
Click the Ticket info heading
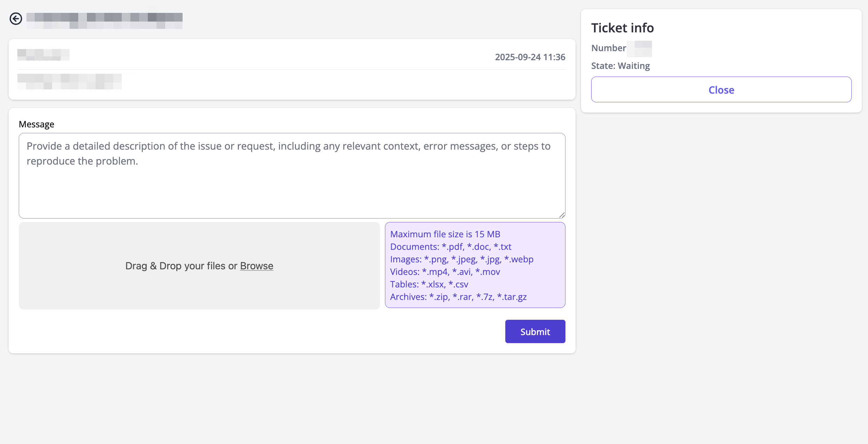pyautogui.click(x=622, y=28)
